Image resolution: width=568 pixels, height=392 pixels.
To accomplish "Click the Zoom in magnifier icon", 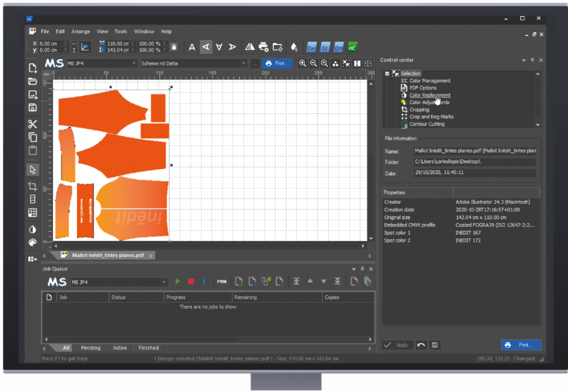I will [x=302, y=63].
